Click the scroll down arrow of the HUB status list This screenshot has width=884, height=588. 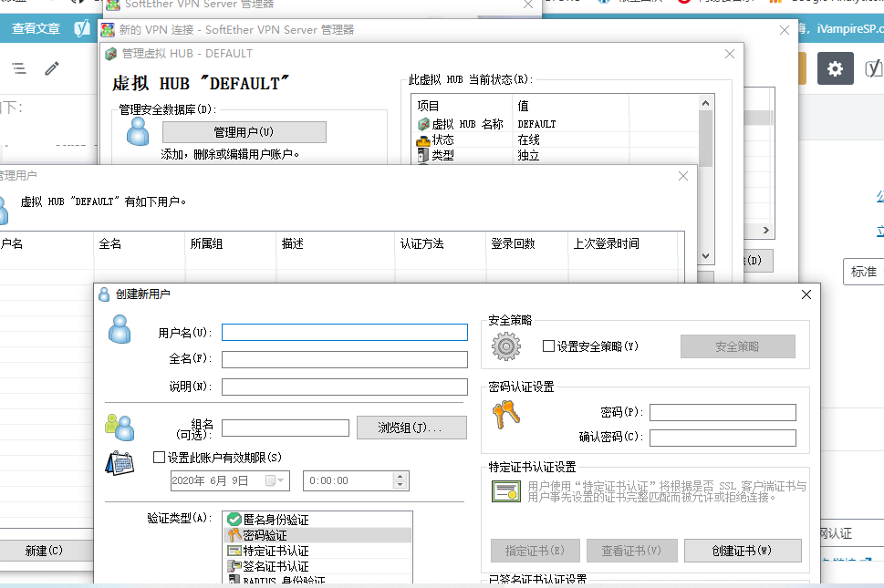click(705, 255)
